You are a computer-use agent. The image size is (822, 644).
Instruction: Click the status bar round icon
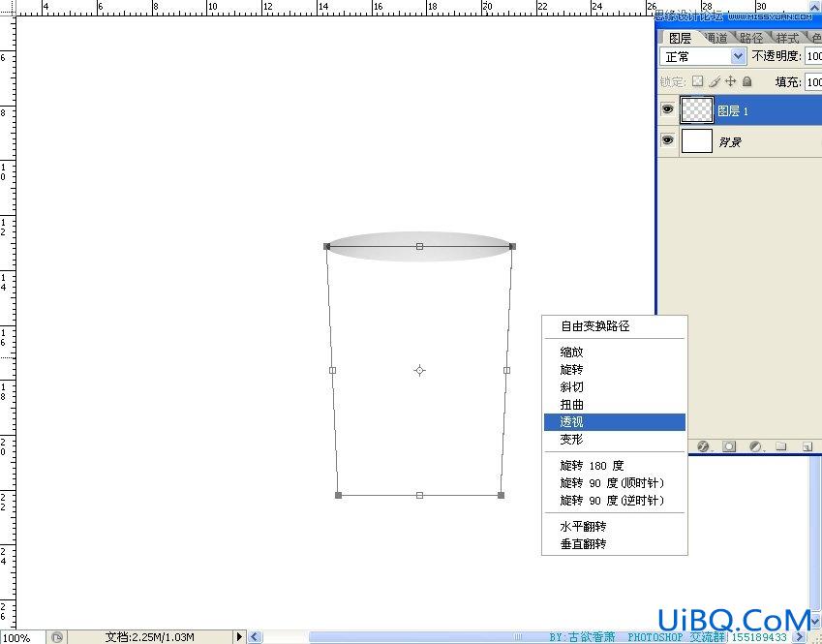(x=56, y=637)
